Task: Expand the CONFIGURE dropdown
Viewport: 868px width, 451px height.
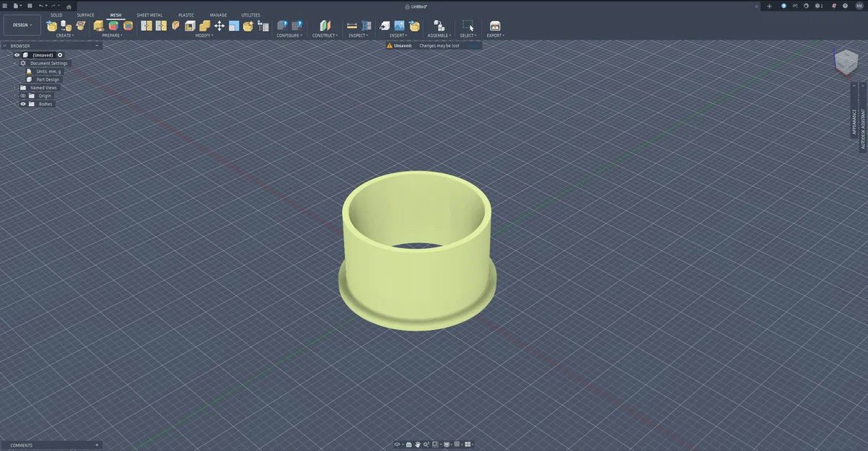Action: (289, 35)
